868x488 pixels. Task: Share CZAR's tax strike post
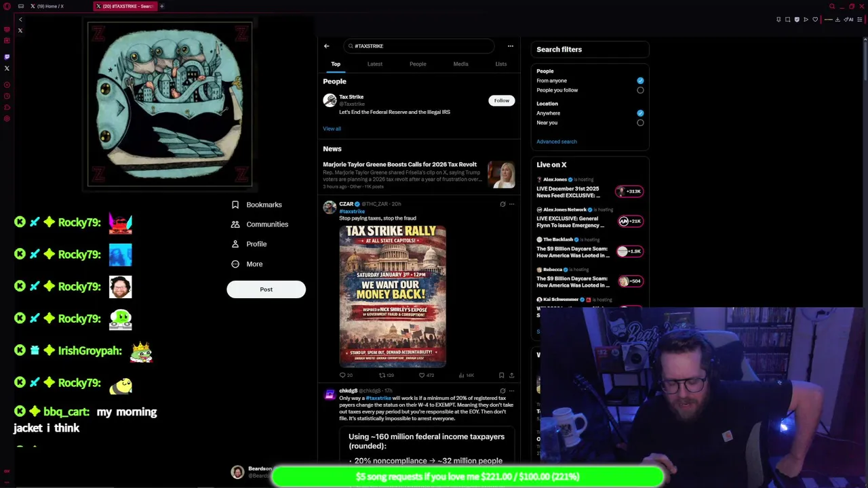point(511,375)
